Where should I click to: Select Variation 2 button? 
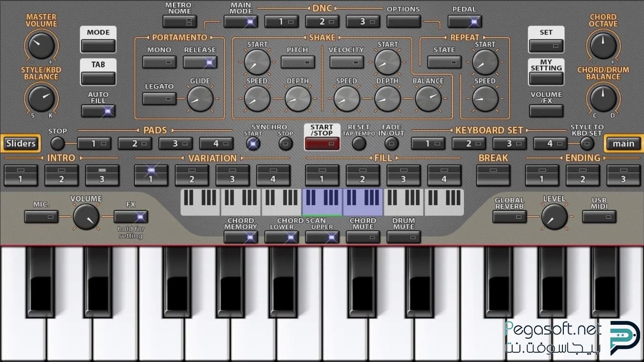coord(192,175)
